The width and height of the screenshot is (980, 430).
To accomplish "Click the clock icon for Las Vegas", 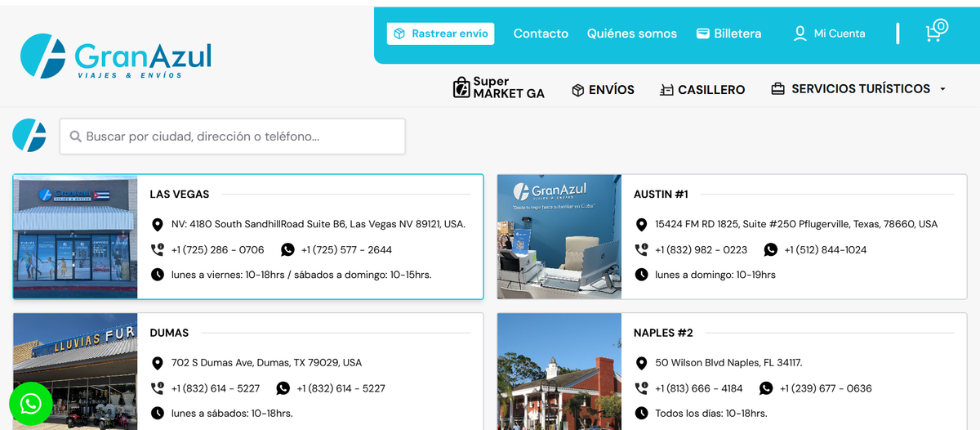I will (x=158, y=275).
